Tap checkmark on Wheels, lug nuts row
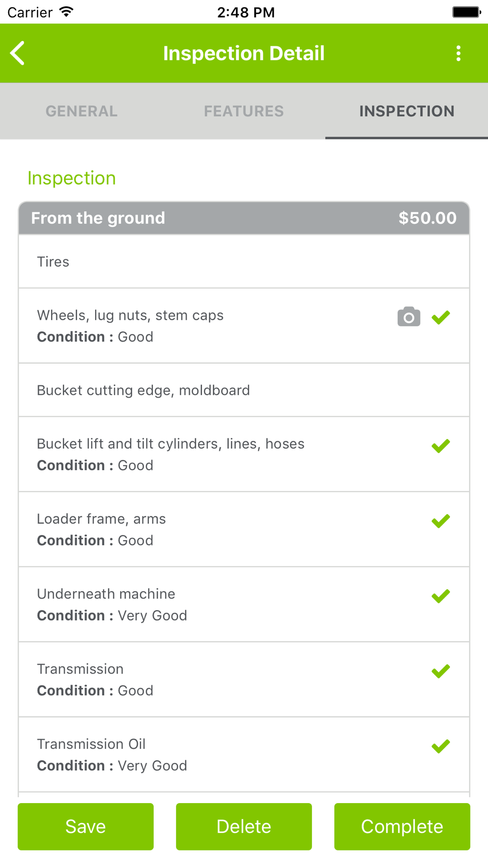Viewport: 488px width, 868px height. click(441, 318)
